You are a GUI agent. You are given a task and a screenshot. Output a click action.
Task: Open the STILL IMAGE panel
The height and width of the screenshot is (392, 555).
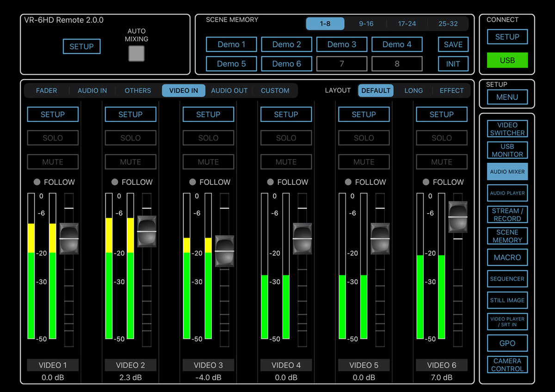[507, 300]
